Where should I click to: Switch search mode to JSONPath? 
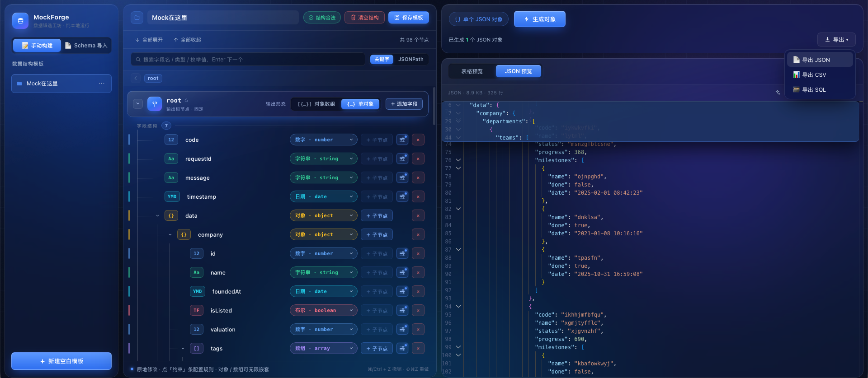(x=411, y=60)
